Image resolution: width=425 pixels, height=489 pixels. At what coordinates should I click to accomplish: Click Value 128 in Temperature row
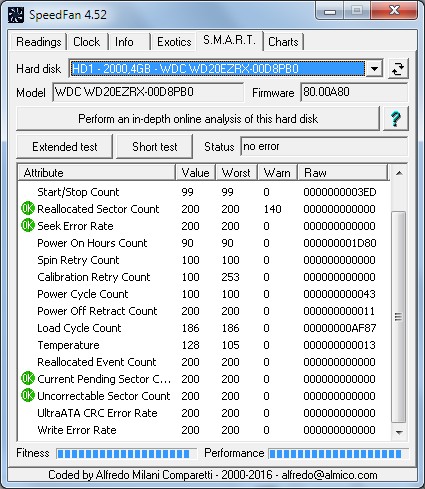pos(190,345)
